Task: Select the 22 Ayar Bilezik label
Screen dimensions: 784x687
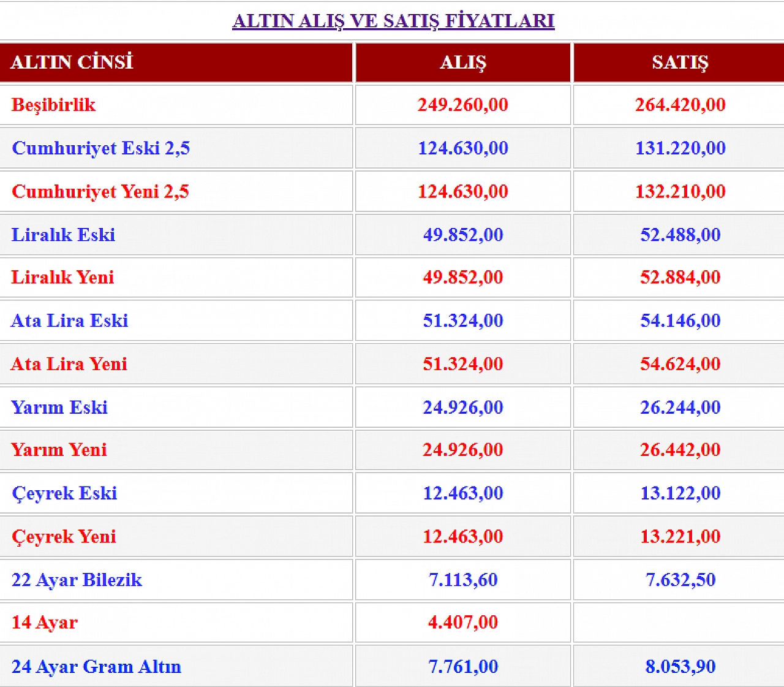Action: 77,580
